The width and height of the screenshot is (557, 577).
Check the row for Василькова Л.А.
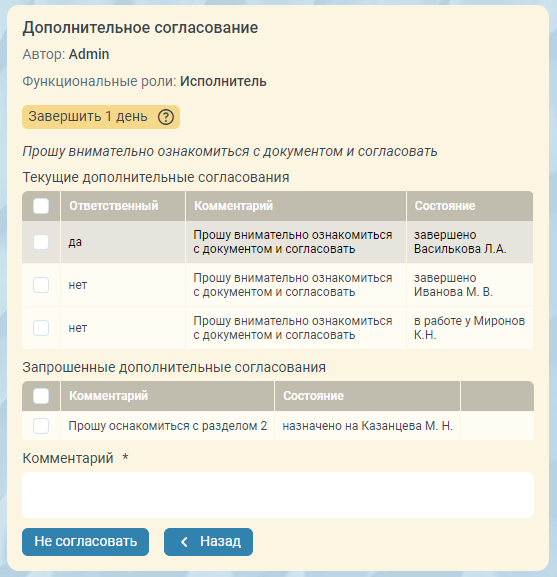point(41,242)
